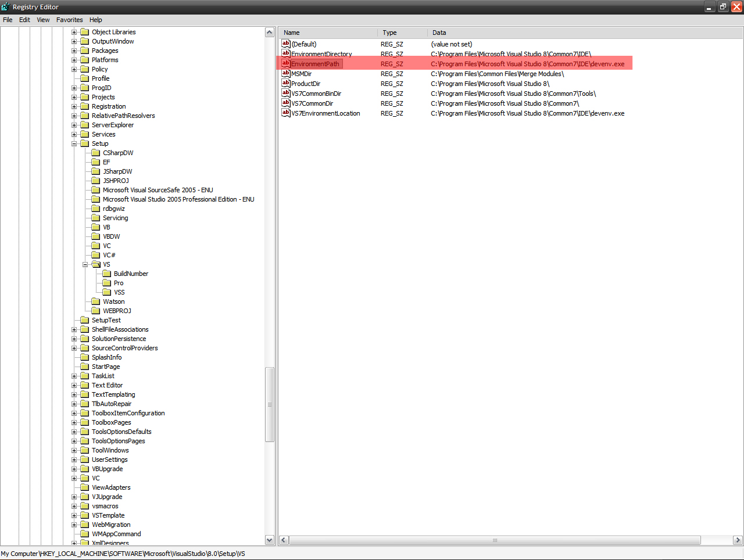Expand the ShellFileAssociations node
744x560 pixels.
(74, 329)
